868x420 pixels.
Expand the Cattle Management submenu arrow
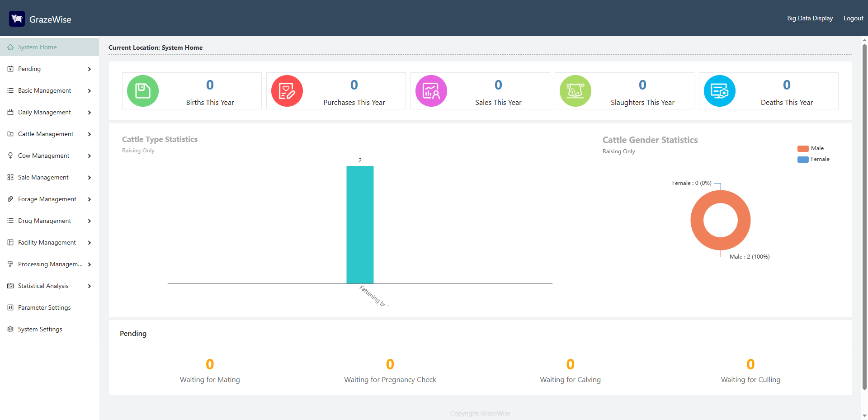[x=90, y=134]
